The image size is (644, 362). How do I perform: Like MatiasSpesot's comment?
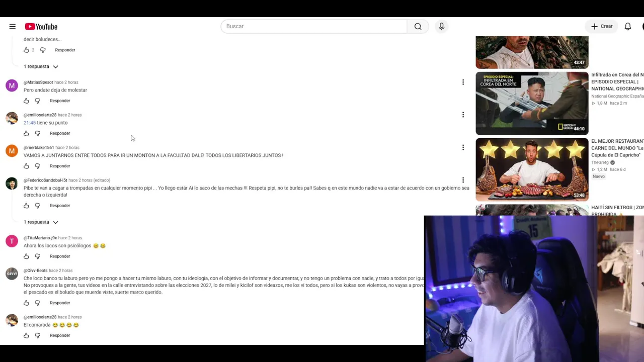click(x=26, y=101)
